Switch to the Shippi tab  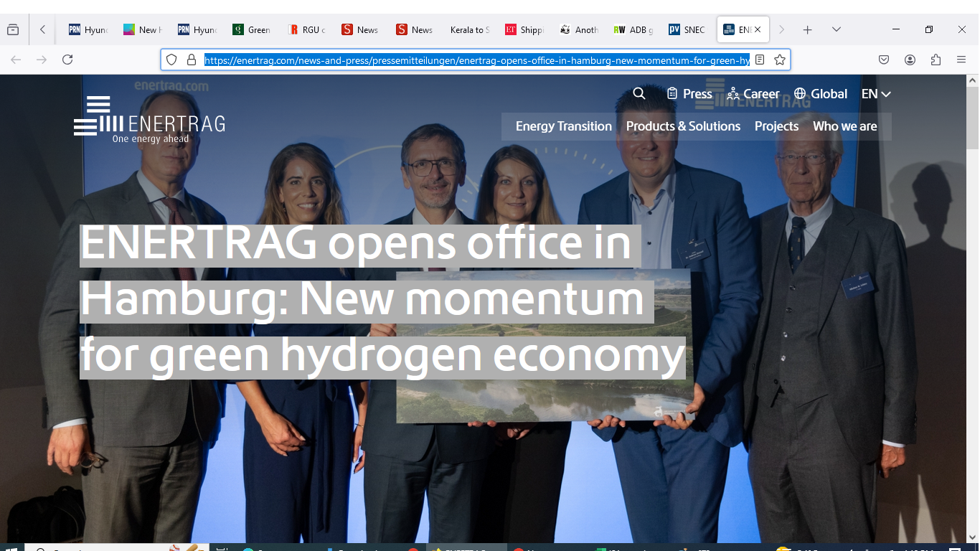524,29
